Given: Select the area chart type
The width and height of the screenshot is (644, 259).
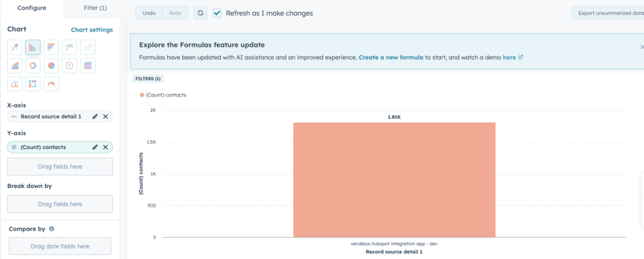Looking at the screenshot, I should coord(14,65).
